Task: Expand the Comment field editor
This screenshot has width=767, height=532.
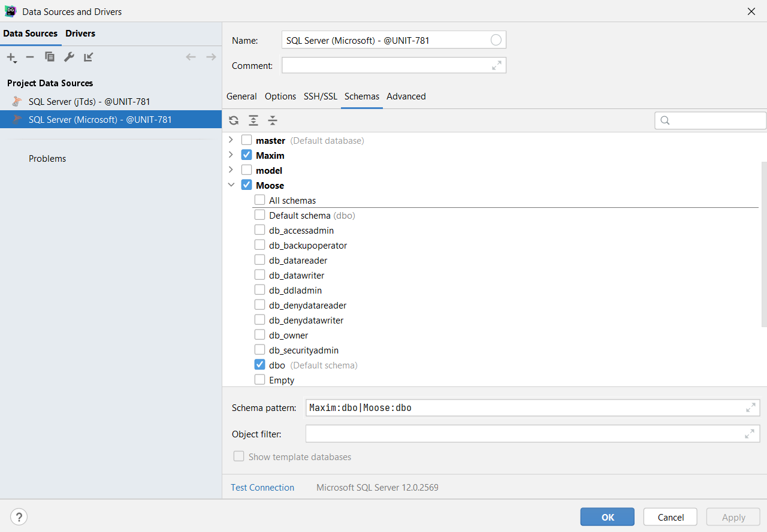Action: [x=497, y=65]
